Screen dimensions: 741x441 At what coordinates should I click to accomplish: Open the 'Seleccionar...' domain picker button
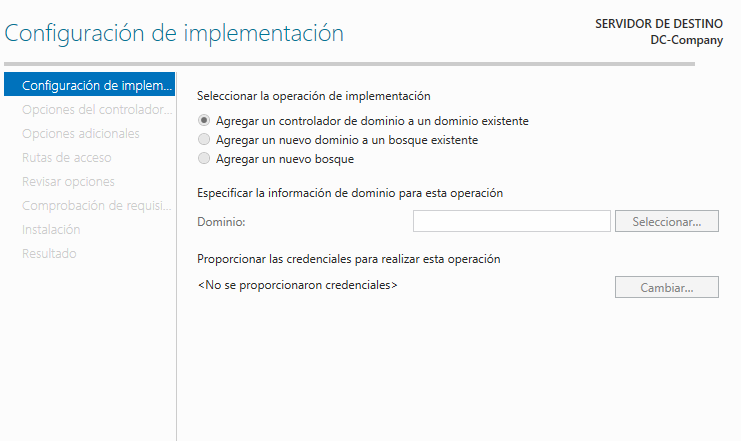666,221
